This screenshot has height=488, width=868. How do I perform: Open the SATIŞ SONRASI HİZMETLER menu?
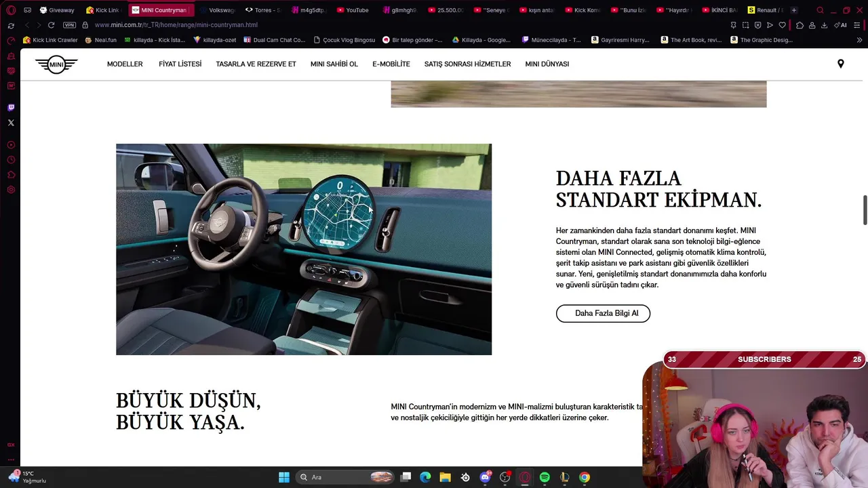coord(467,64)
